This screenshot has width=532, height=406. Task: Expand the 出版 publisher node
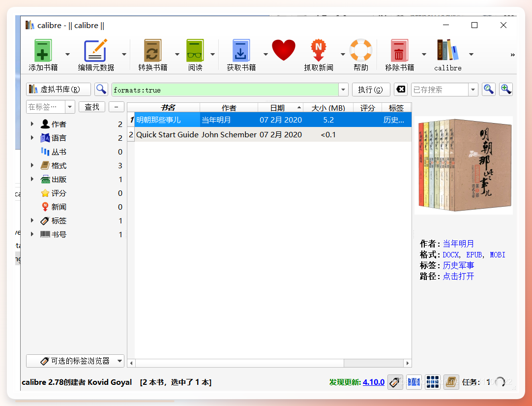[32, 179]
